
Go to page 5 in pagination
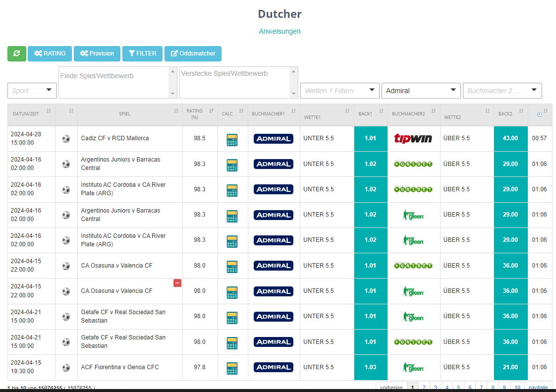458,388
